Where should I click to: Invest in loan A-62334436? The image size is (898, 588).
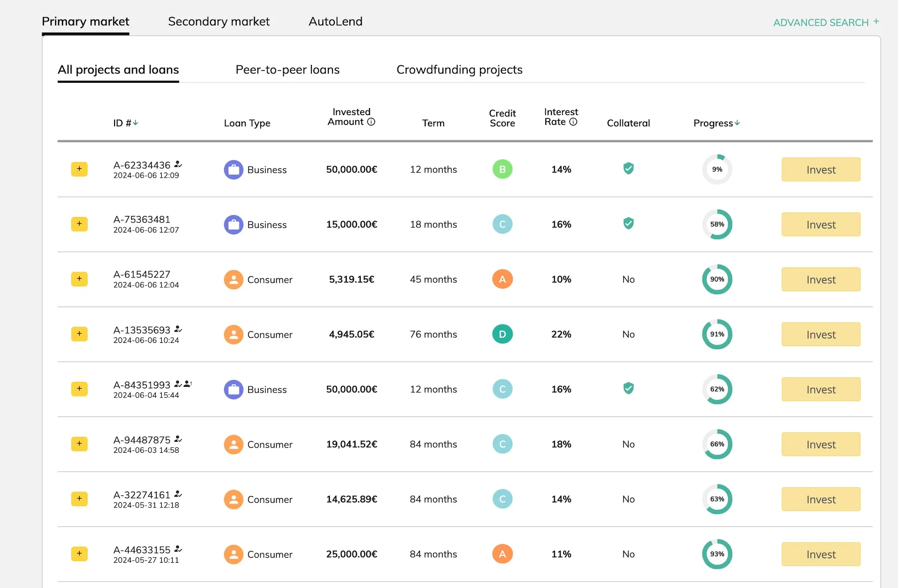(x=821, y=169)
